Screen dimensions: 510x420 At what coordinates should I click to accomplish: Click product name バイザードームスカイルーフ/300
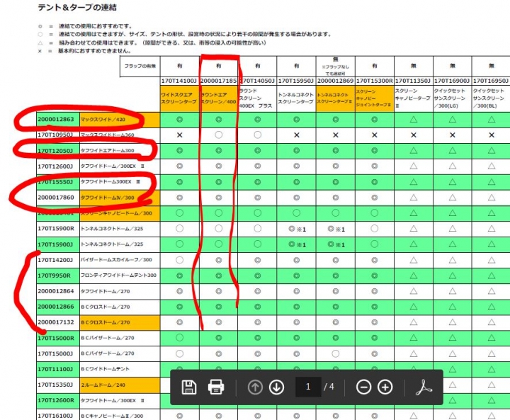tap(116, 260)
